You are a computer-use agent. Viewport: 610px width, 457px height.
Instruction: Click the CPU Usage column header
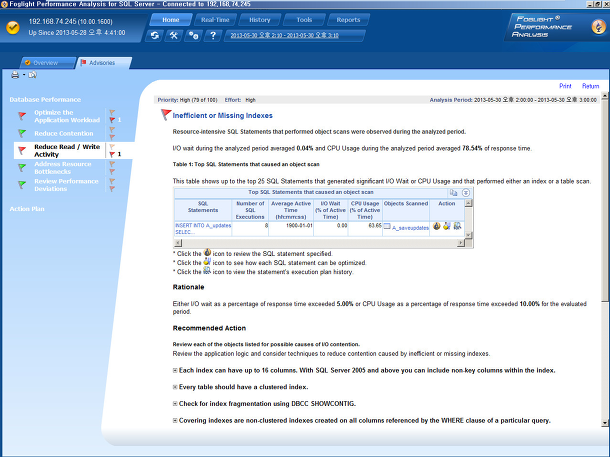[365, 210]
